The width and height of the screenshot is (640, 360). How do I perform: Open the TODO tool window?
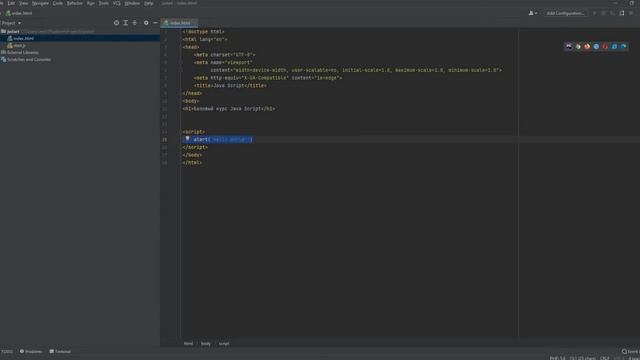click(7, 351)
